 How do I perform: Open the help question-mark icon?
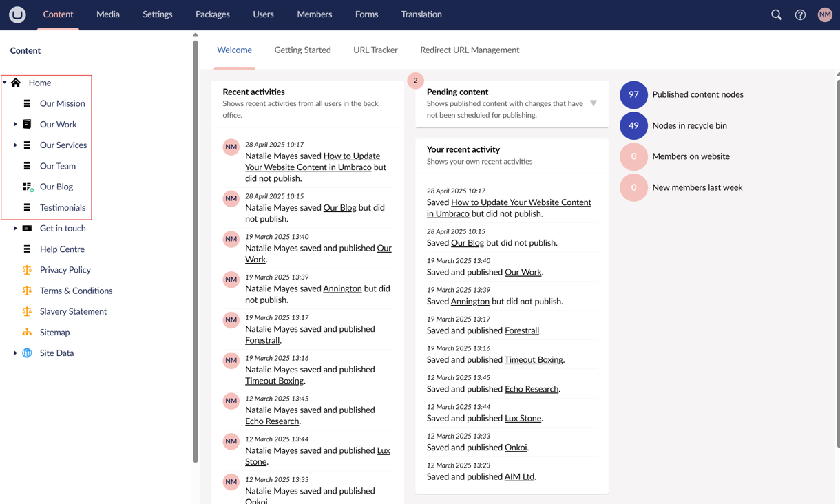pyautogui.click(x=800, y=14)
